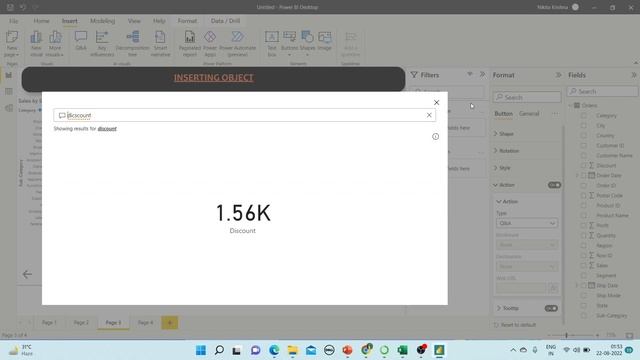Close the Q&A dialog

coord(436,102)
